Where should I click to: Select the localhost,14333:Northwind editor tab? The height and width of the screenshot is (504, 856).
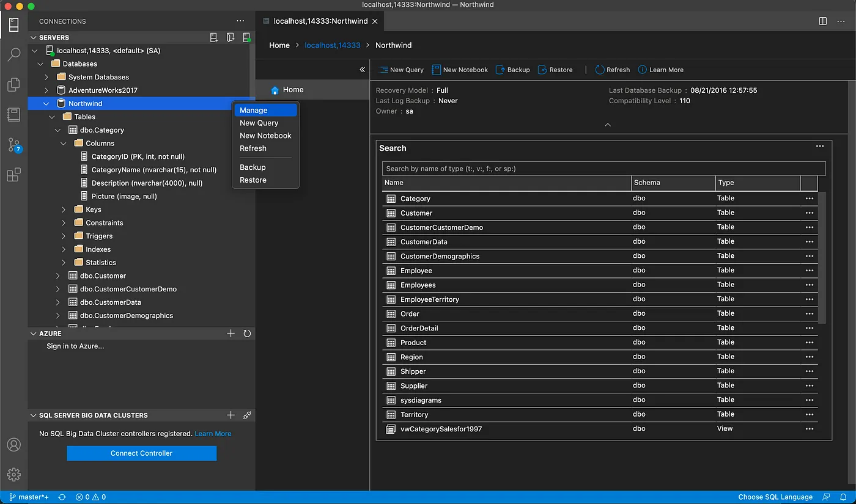coord(320,21)
